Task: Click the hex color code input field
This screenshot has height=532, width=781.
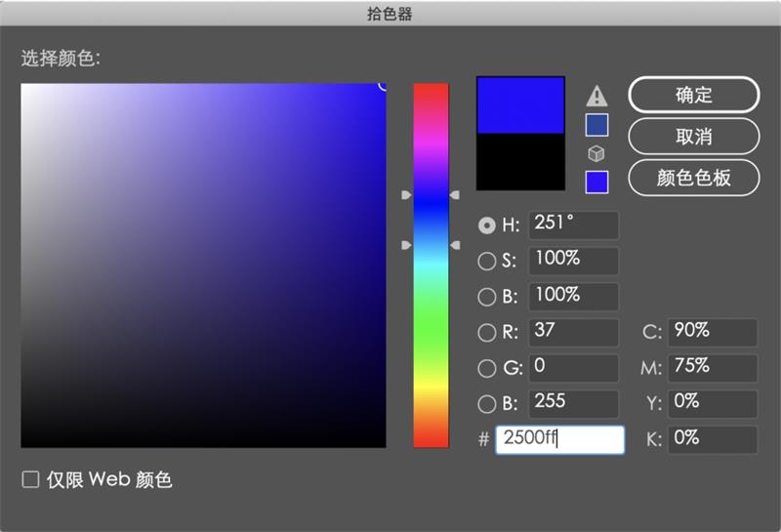Action: click(x=559, y=439)
